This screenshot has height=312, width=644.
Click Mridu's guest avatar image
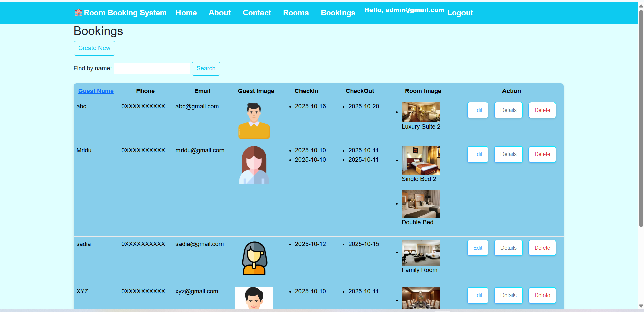(254, 165)
